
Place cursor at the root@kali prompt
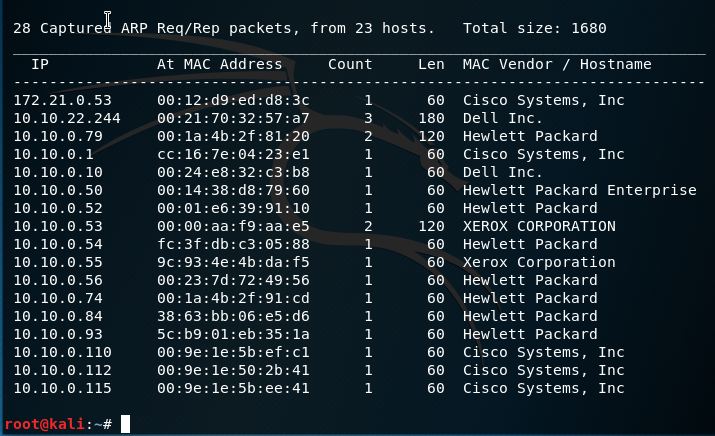coord(125,424)
